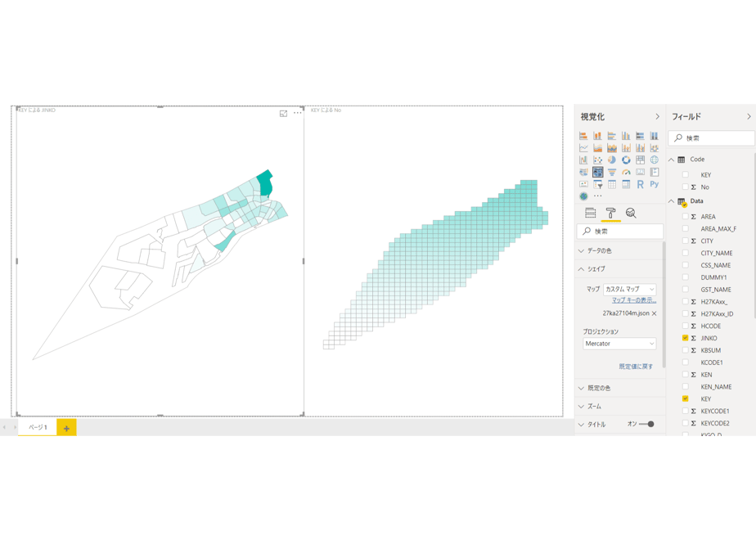
Task: Check the AREA field checkbox
Action: [685, 217]
